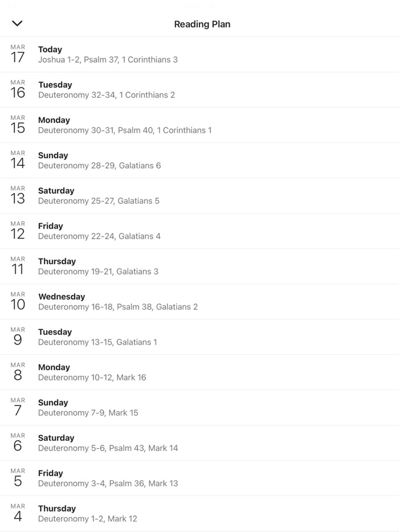Select Monday's Deuteronomy 10-12, Mark 16
Screen dimensions: 399x532
coord(92,373)
